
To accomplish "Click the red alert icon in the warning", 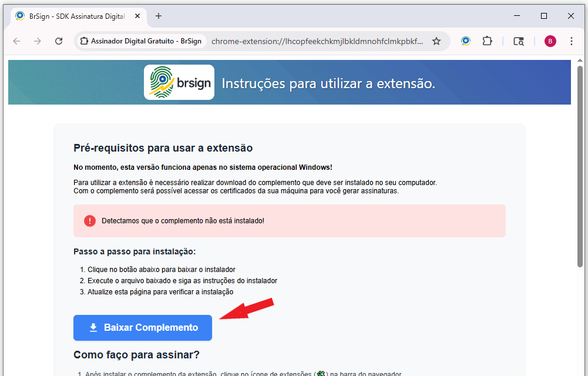I will (x=90, y=221).
